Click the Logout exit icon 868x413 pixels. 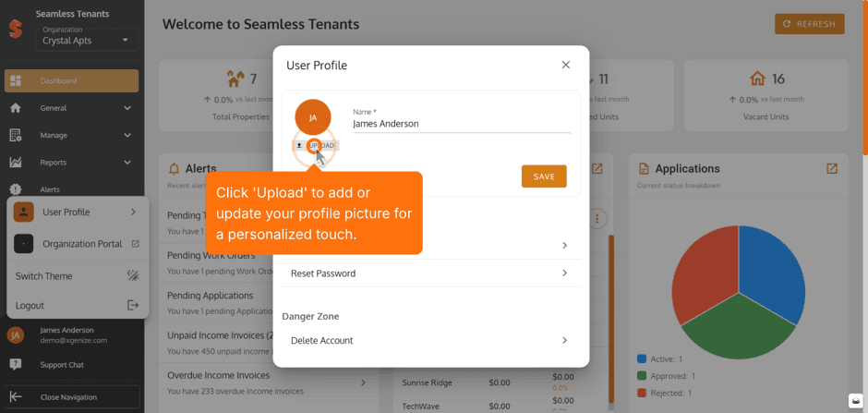point(133,305)
